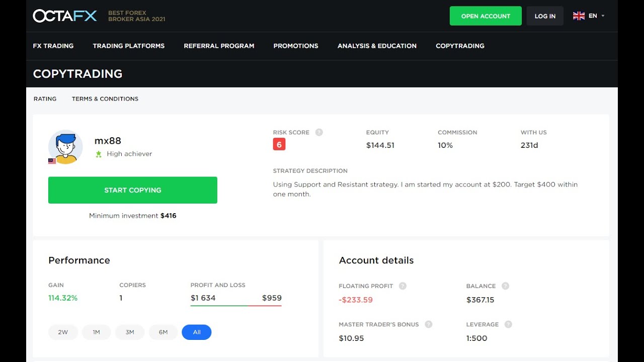Click the equity value $144.51

pos(380,145)
